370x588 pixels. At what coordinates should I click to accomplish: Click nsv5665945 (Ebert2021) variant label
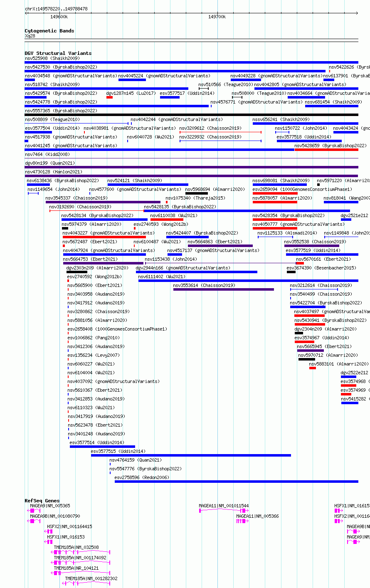point(325,346)
